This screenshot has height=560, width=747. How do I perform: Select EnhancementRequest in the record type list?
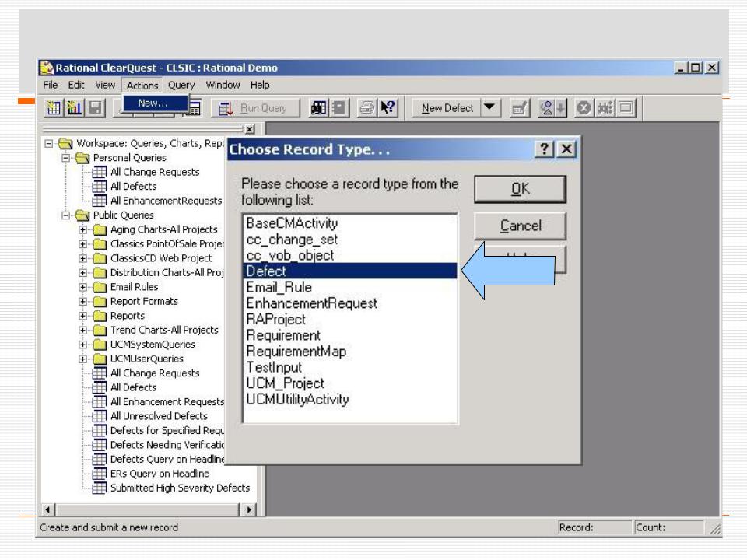(x=350, y=303)
